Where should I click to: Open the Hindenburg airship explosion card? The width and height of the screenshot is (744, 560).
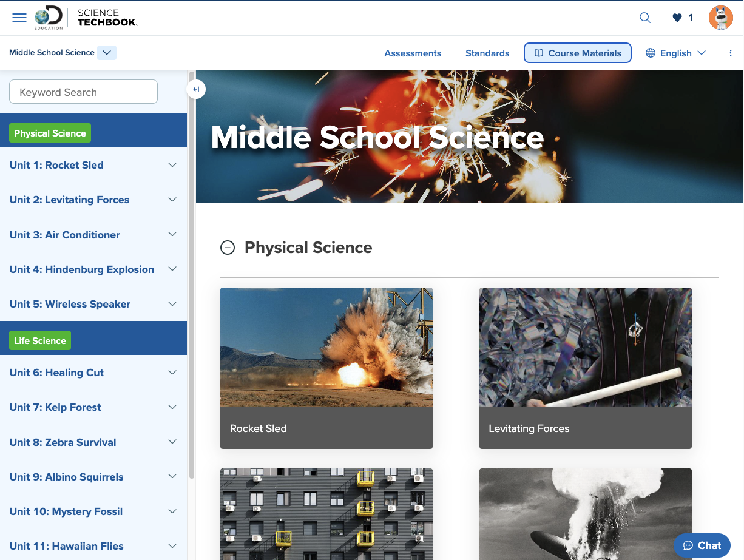coord(586,514)
